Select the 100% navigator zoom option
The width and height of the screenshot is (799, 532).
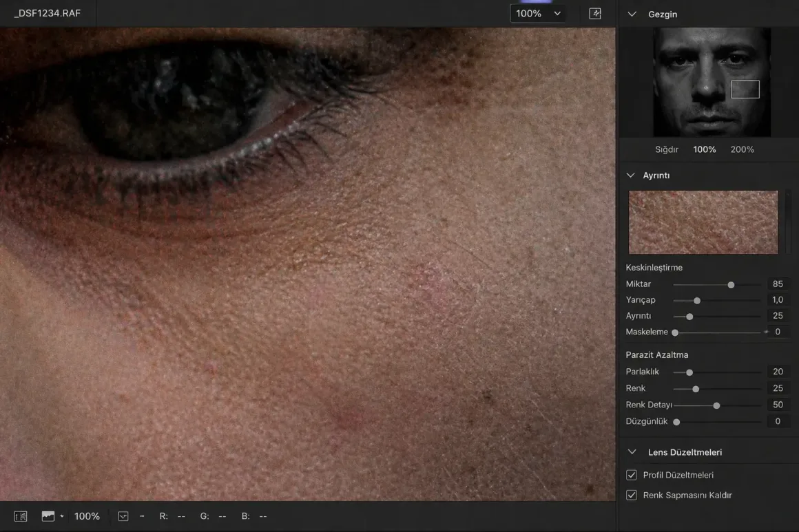[x=704, y=149]
